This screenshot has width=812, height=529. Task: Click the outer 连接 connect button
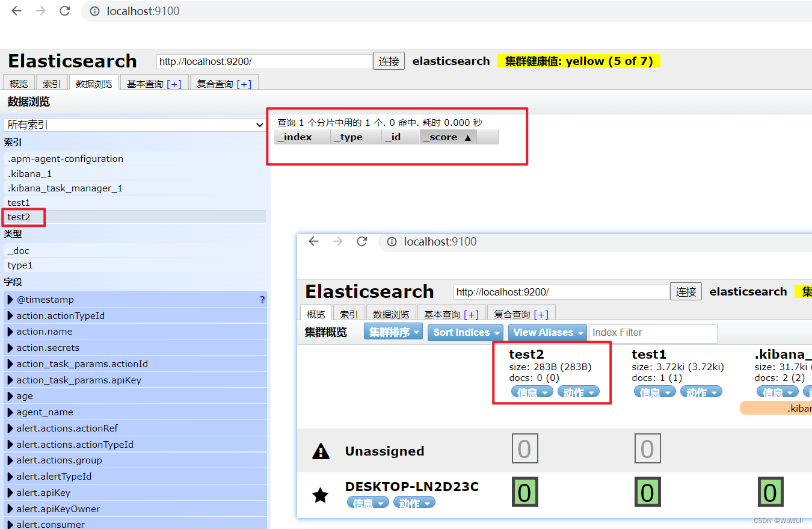tap(389, 61)
